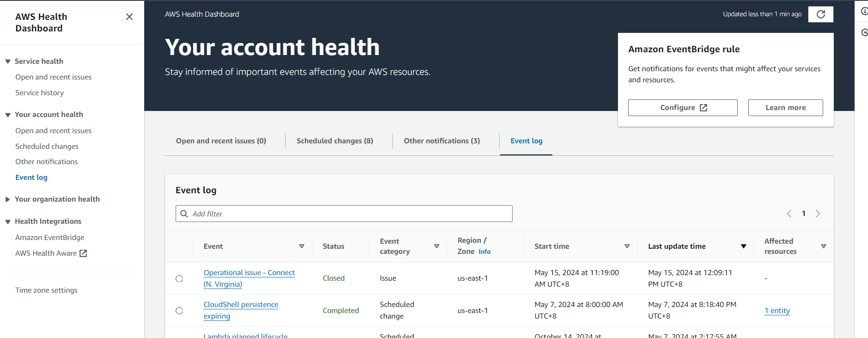
Task: Open Time zone settings
Action: (x=46, y=290)
